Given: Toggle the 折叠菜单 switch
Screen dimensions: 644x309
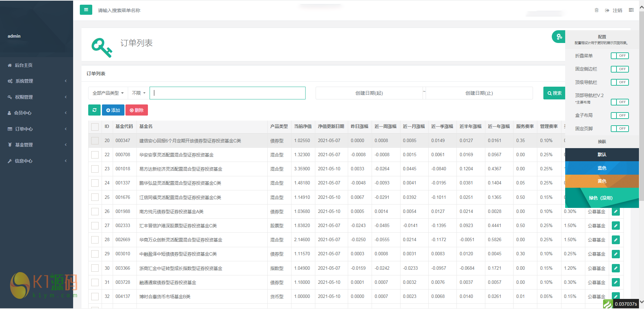Looking at the screenshot, I should (620, 56).
